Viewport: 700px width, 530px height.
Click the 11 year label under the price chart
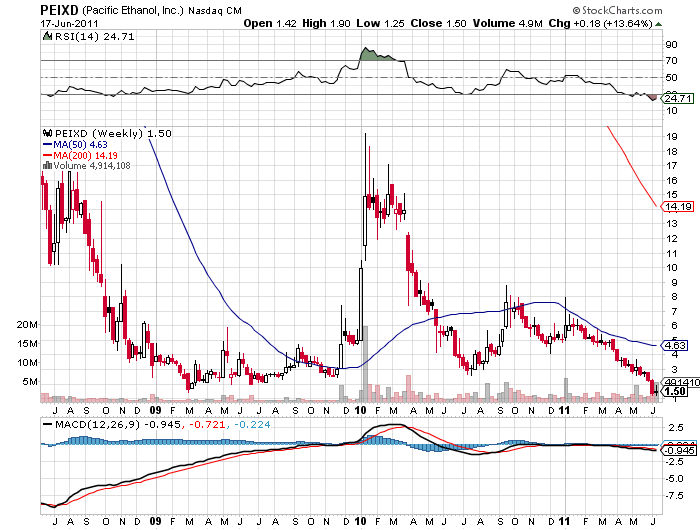point(565,410)
